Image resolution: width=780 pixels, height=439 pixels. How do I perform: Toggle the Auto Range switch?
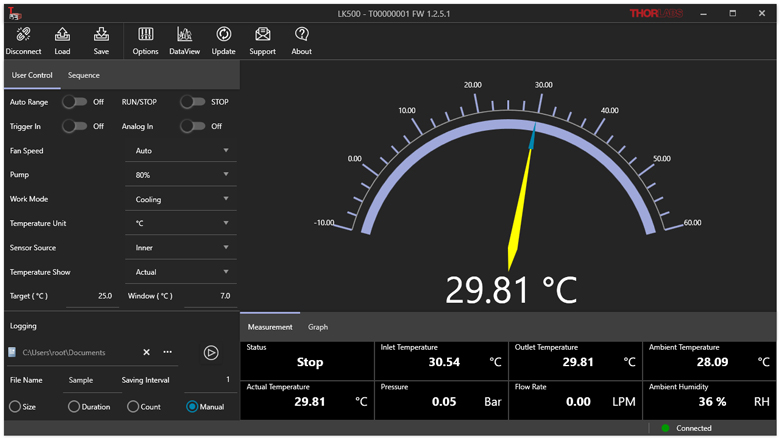point(74,102)
